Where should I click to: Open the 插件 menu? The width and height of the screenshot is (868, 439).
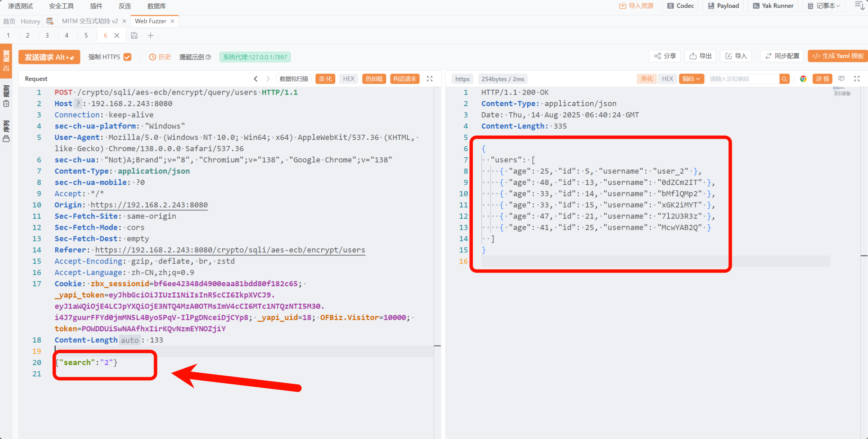pos(96,6)
